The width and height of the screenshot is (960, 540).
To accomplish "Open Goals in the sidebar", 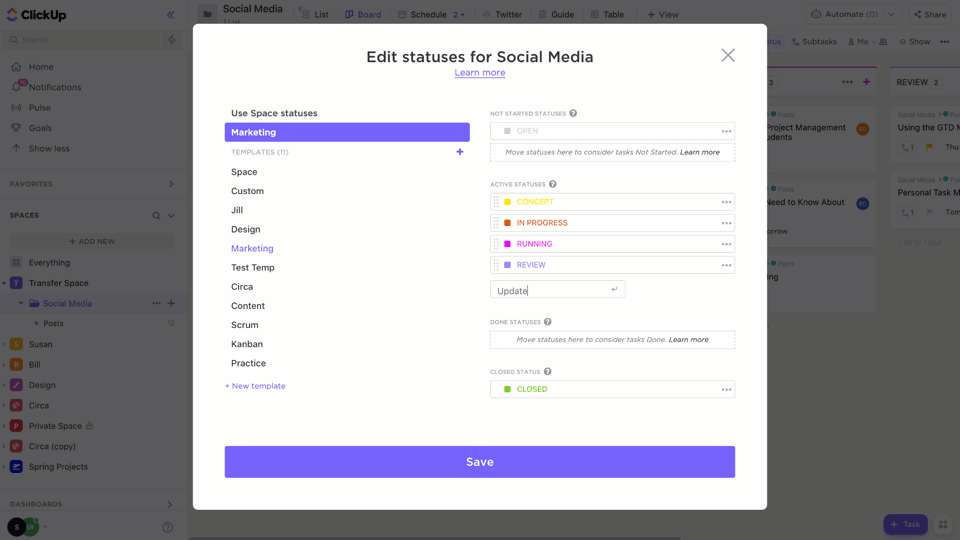I will pos(40,128).
